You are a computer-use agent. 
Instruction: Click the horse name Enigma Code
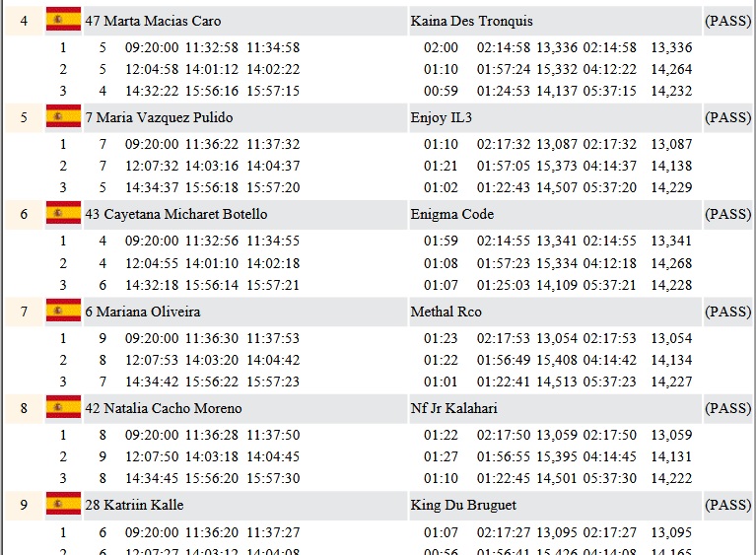(x=451, y=215)
